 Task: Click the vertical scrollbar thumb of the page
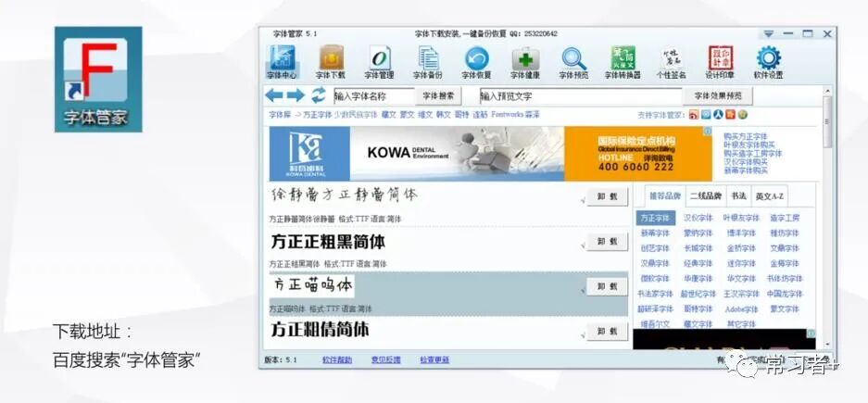tap(827, 121)
